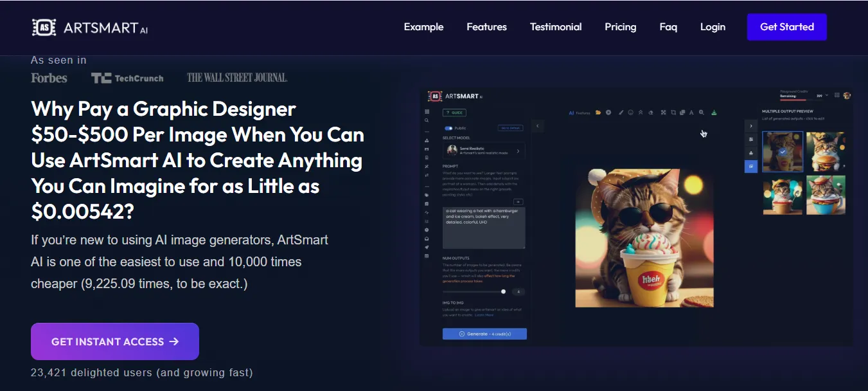Click the duplicate layers icon in preview toolbar
Image resolution: width=868 pixels, height=391 pixels.
tap(682, 113)
